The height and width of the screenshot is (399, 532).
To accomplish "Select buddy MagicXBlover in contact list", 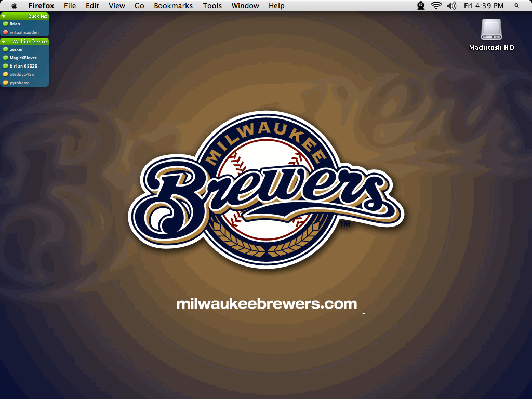I will pyautogui.click(x=24, y=58).
